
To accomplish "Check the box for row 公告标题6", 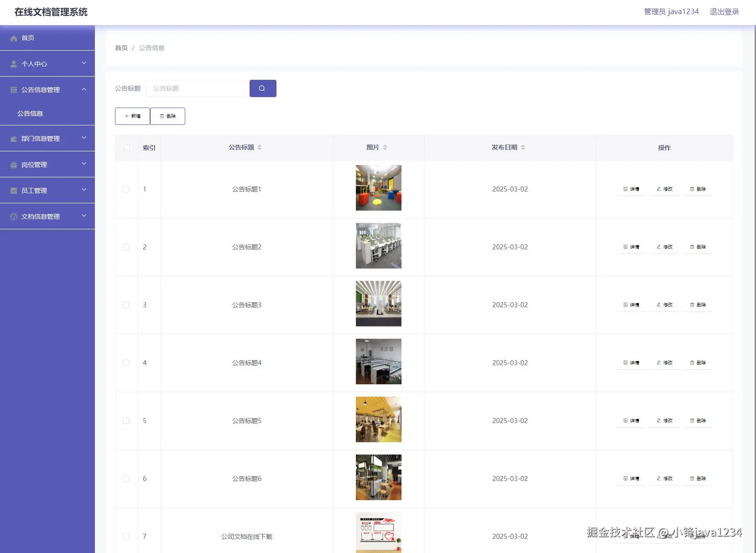I will pos(126,479).
